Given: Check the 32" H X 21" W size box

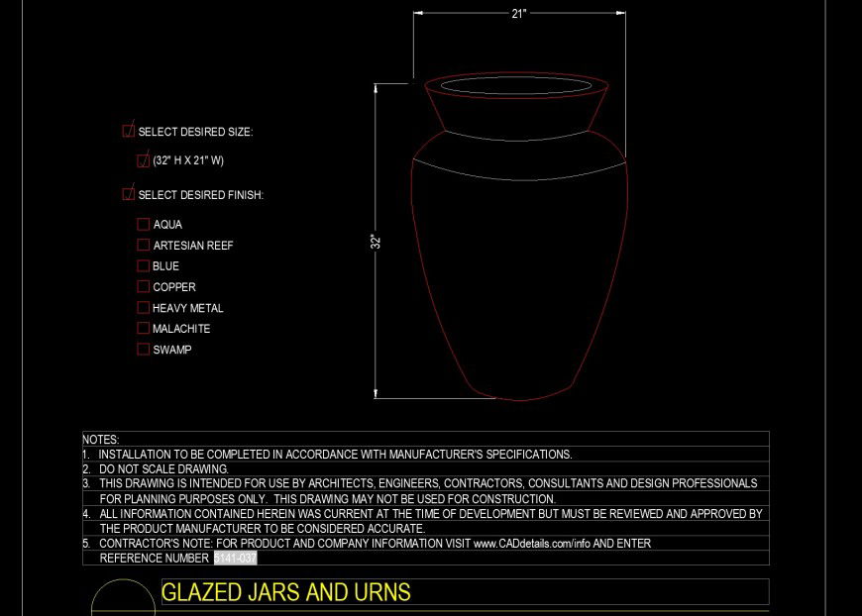Looking at the screenshot, I should pyautogui.click(x=141, y=159).
